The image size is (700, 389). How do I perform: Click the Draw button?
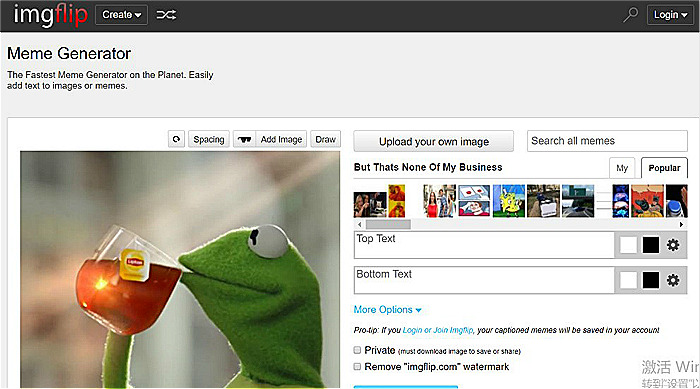pos(325,139)
